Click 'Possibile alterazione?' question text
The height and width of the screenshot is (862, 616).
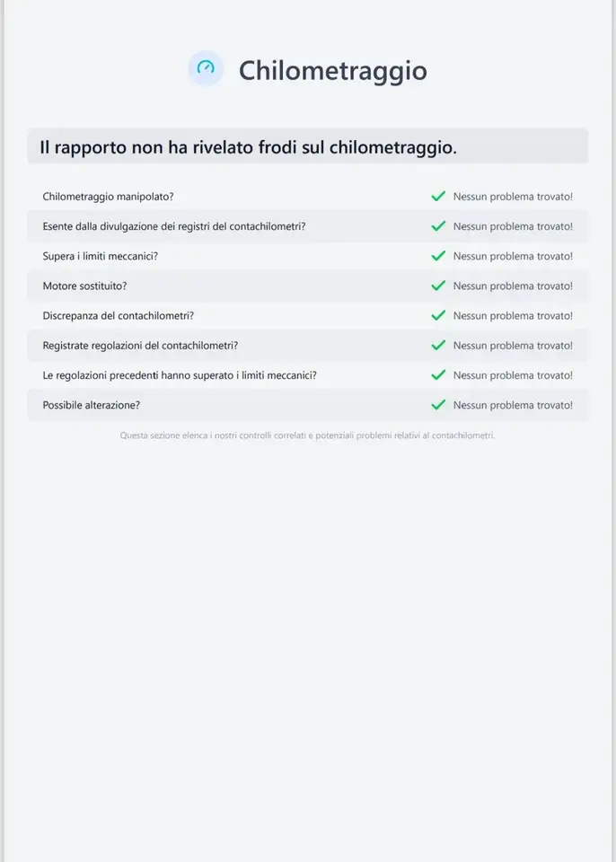pos(92,405)
